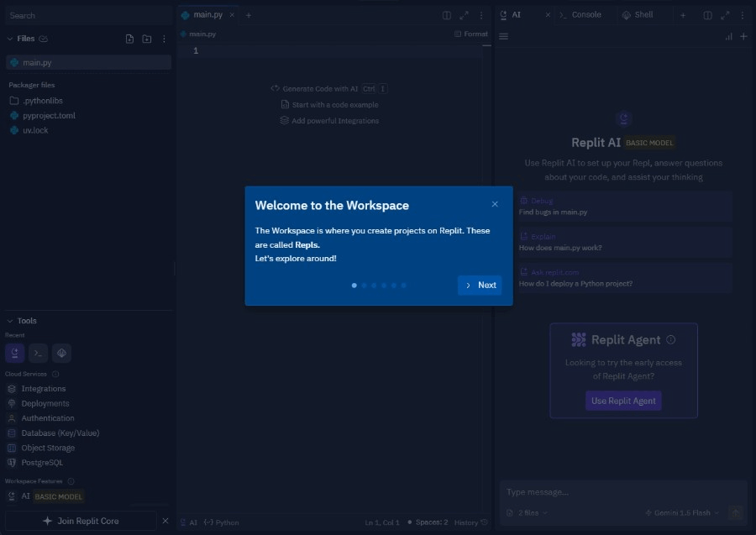
Task: Click the send message arrow button
Action: (736, 513)
